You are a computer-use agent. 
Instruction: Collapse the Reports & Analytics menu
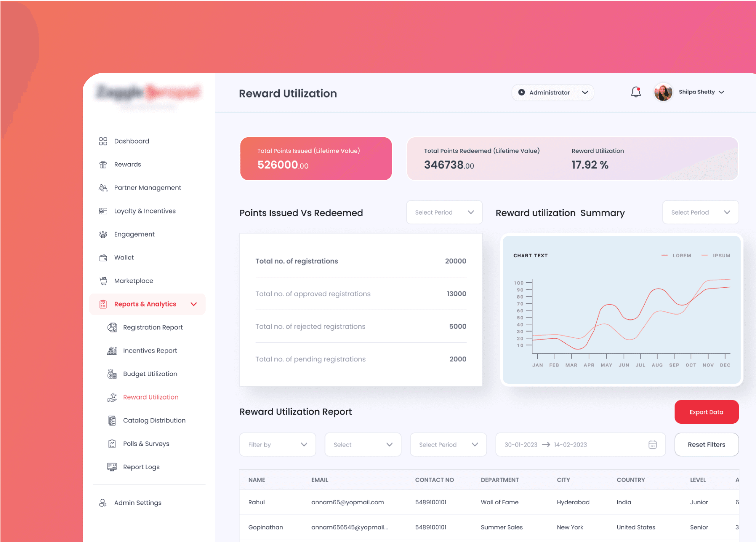click(x=194, y=304)
